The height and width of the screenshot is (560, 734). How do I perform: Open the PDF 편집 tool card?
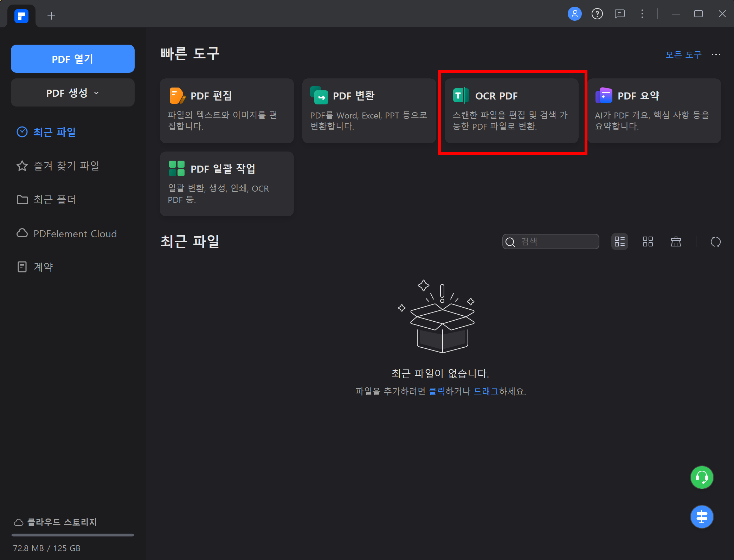click(227, 111)
